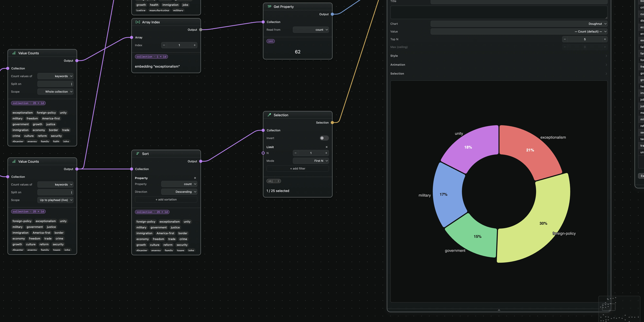
Task: Remove the Property sortation in Sort node
Action: point(195,178)
